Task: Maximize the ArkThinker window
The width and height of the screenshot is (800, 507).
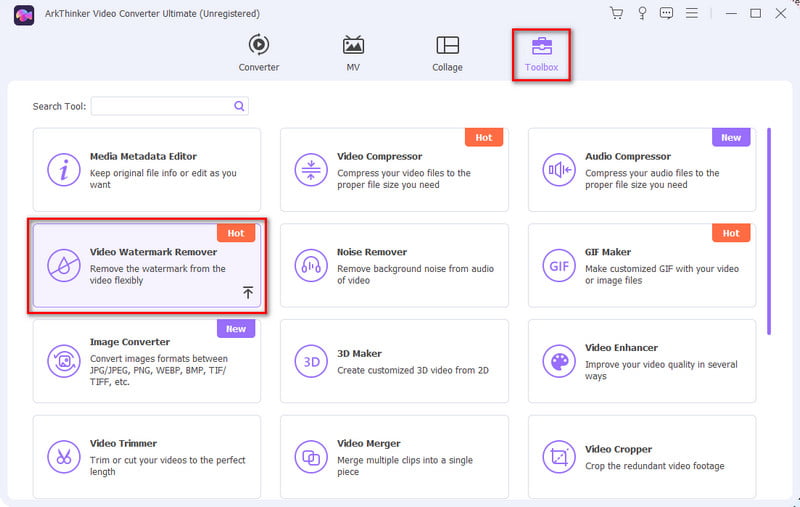Action: click(756, 13)
